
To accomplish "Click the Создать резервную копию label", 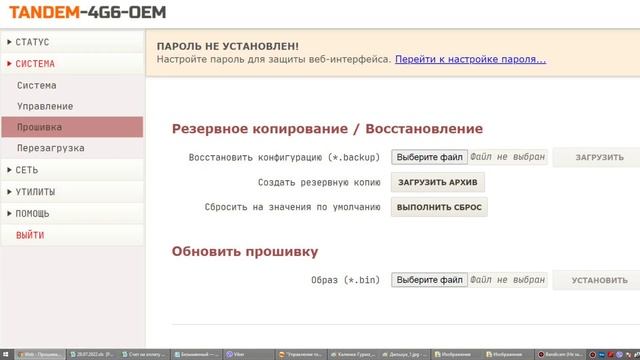I will [319, 182].
